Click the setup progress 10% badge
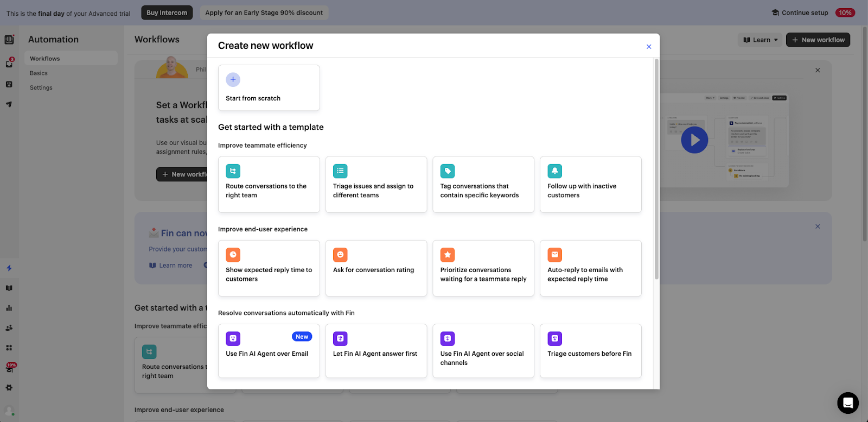The image size is (868, 422). [845, 12]
